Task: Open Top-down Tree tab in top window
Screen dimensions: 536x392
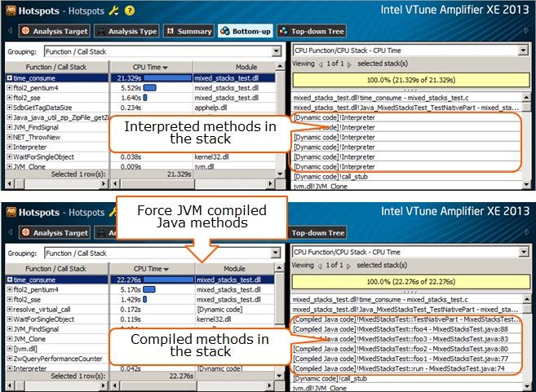Action: click(x=312, y=31)
